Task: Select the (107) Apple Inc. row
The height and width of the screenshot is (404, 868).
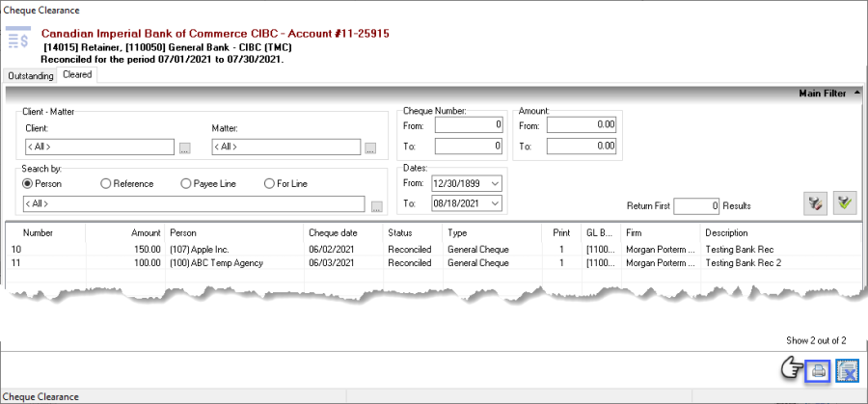Action: pyautogui.click(x=434, y=250)
